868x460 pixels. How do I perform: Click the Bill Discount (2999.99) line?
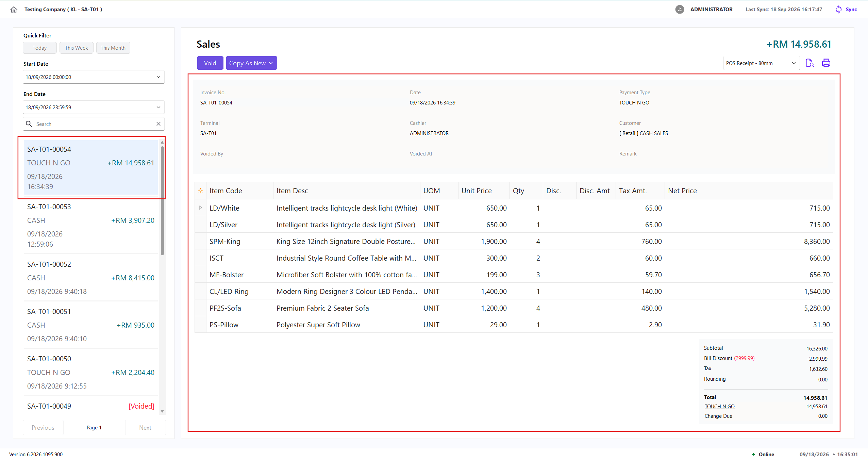click(x=765, y=358)
